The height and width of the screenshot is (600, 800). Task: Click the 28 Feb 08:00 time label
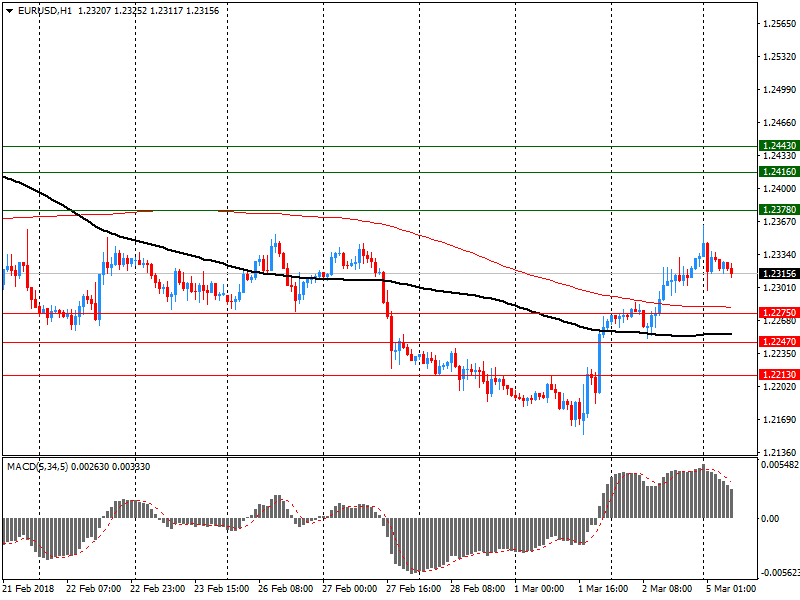tap(478, 589)
